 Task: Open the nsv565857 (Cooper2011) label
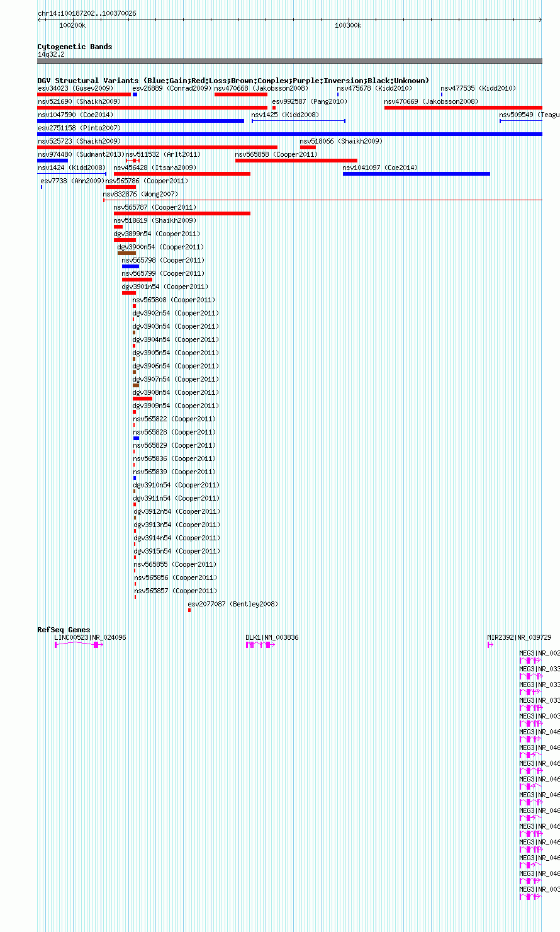176,591
